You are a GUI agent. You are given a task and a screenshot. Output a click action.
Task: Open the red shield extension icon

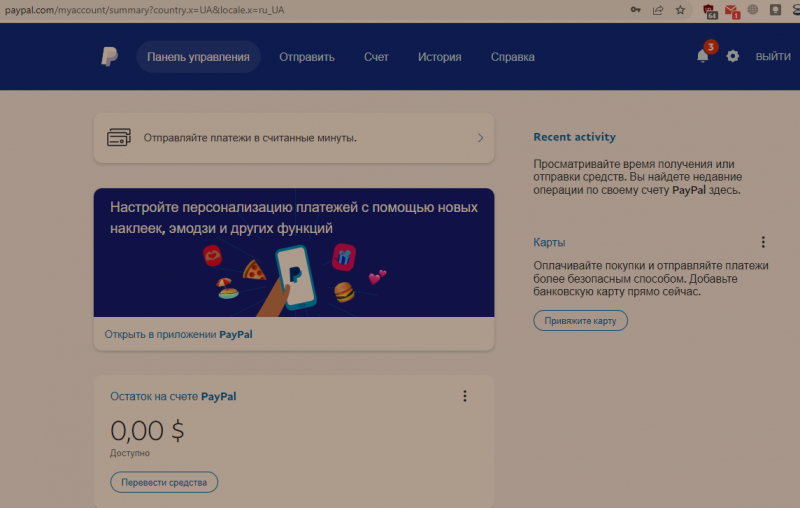pos(710,10)
